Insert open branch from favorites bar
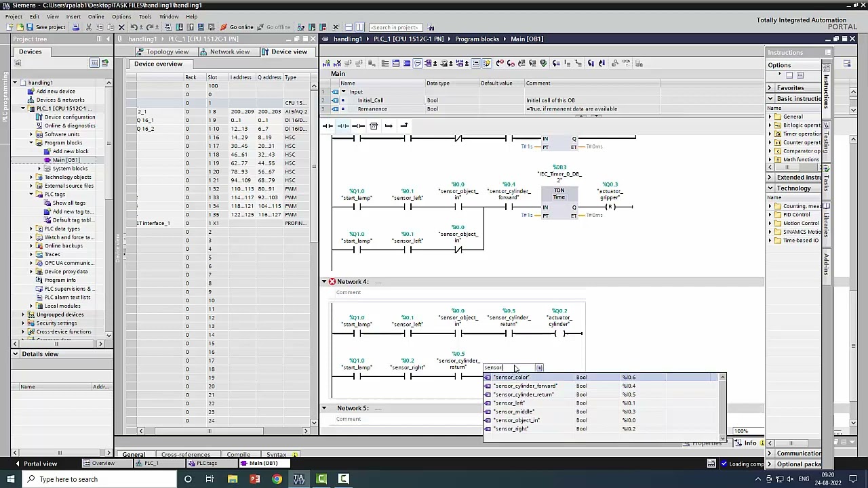The image size is (868, 488). click(389, 125)
